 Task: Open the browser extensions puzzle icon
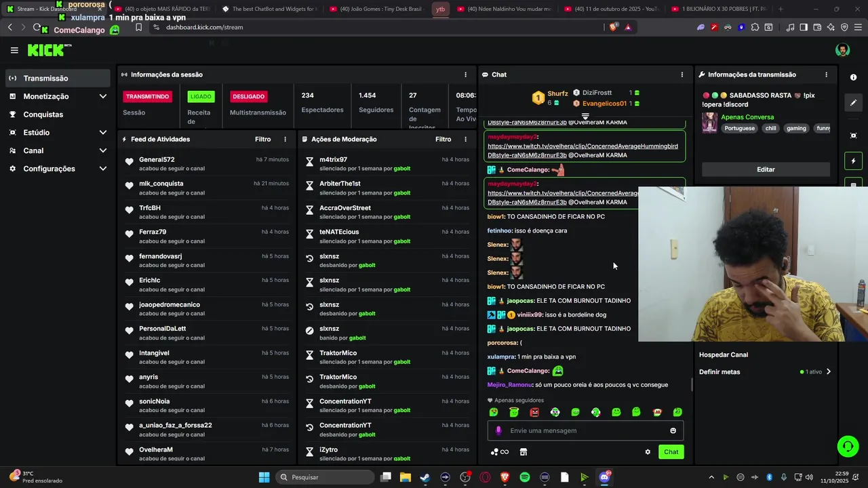point(755,27)
